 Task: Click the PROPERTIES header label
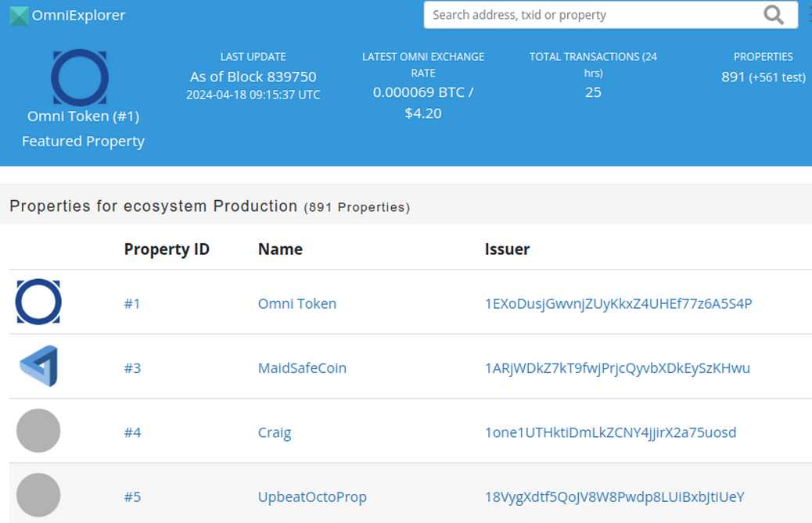[763, 57]
